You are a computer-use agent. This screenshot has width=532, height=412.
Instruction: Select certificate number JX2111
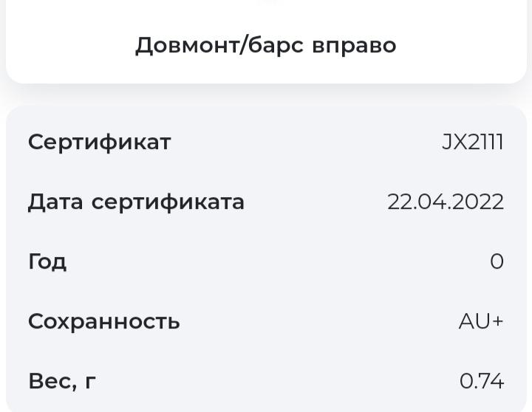point(472,142)
